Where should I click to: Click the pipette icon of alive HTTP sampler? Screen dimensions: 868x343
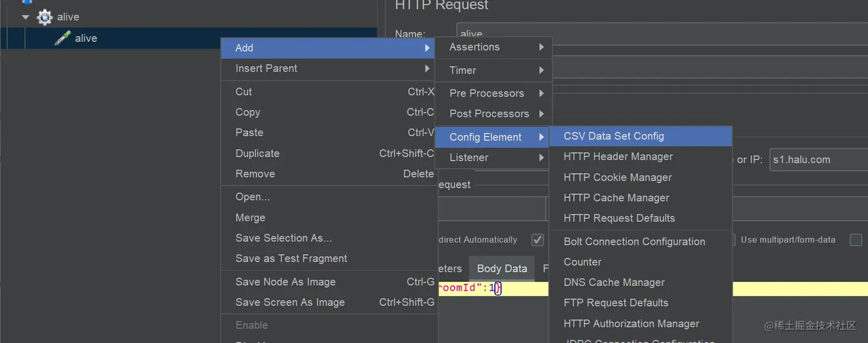pos(63,38)
